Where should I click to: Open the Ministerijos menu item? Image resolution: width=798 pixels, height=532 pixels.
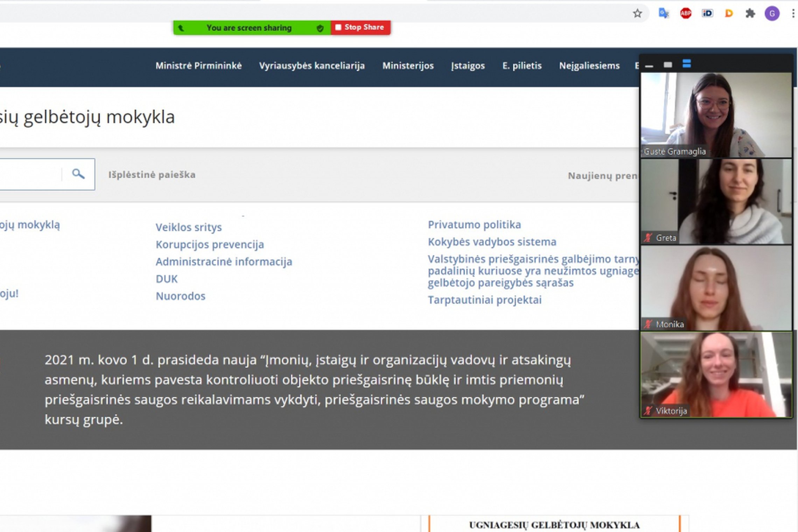[x=408, y=66]
